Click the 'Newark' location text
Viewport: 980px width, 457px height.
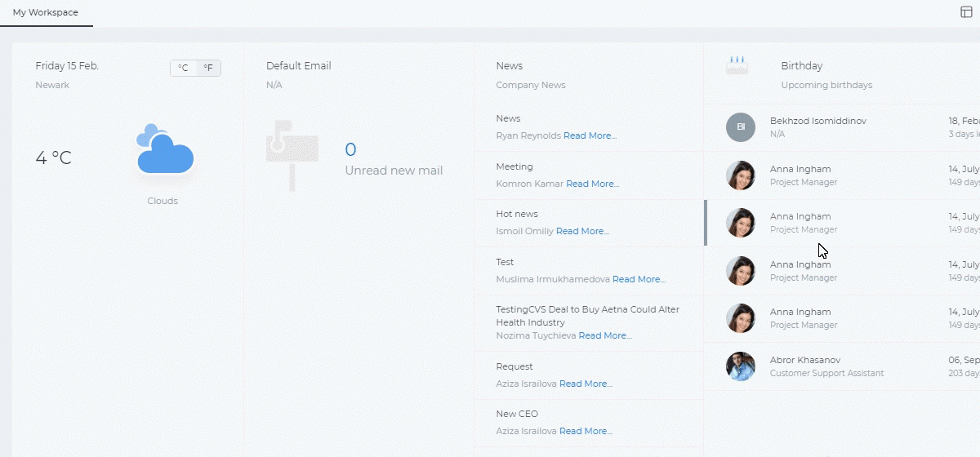pos(52,85)
